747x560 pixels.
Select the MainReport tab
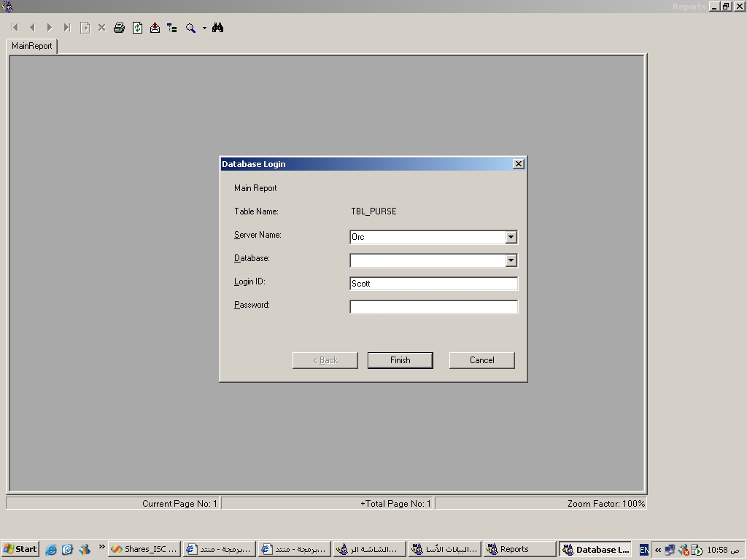[x=32, y=46]
